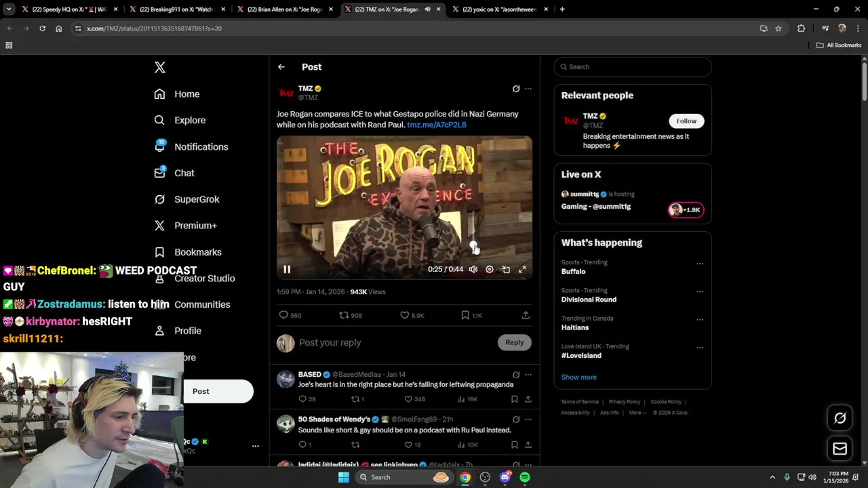Viewport: 868px width, 488px height.
Task: Bookmark the BASED reply
Action: pos(515,399)
